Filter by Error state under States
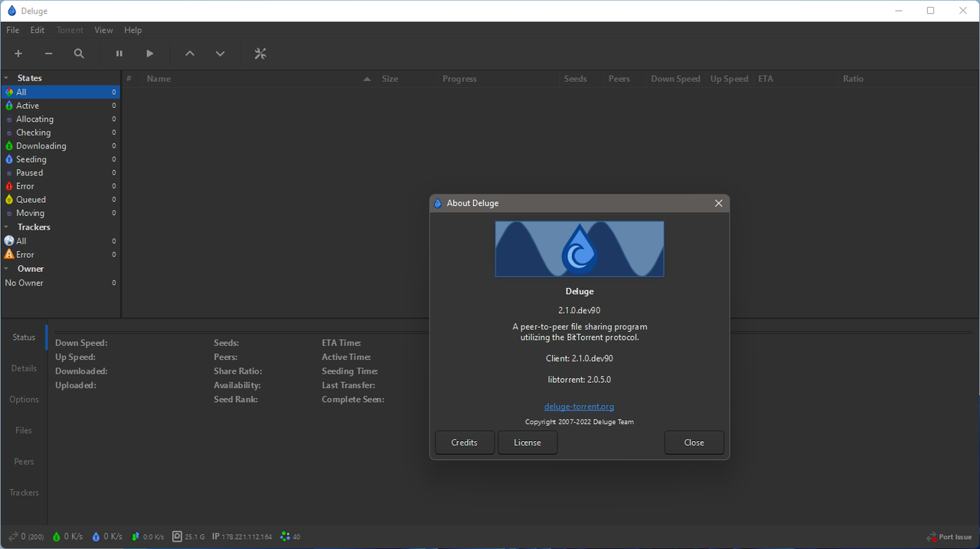980x549 pixels. pyautogui.click(x=60, y=186)
